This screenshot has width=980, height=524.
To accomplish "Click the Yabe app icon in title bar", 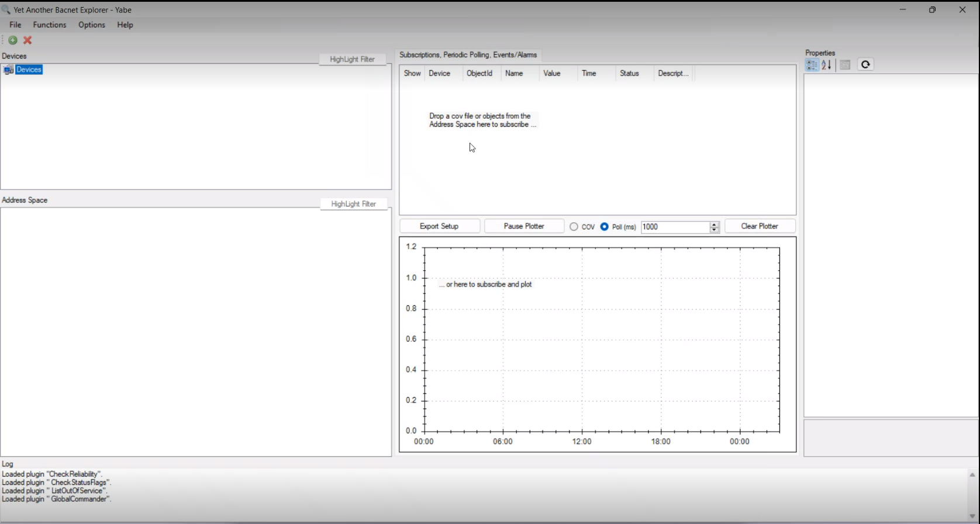I will (x=6, y=10).
